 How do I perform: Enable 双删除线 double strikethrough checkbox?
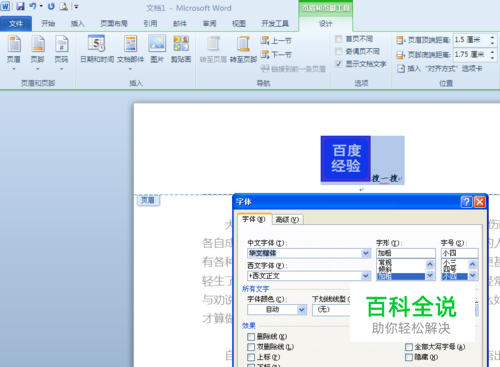tap(251, 347)
